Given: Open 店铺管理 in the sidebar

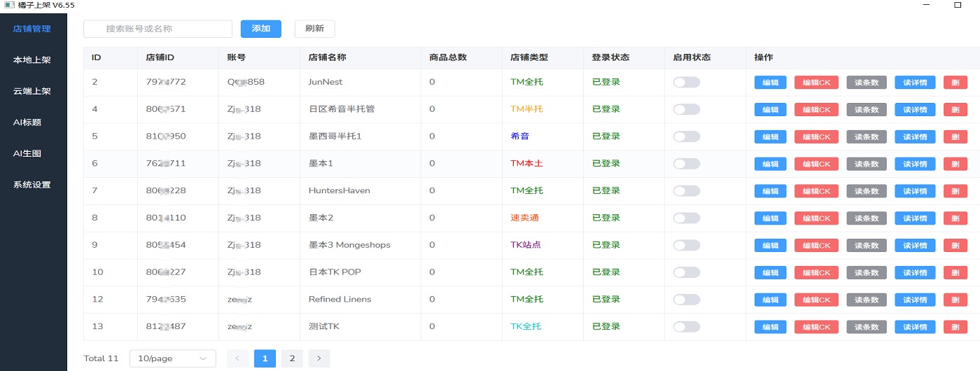Looking at the screenshot, I should point(32,29).
